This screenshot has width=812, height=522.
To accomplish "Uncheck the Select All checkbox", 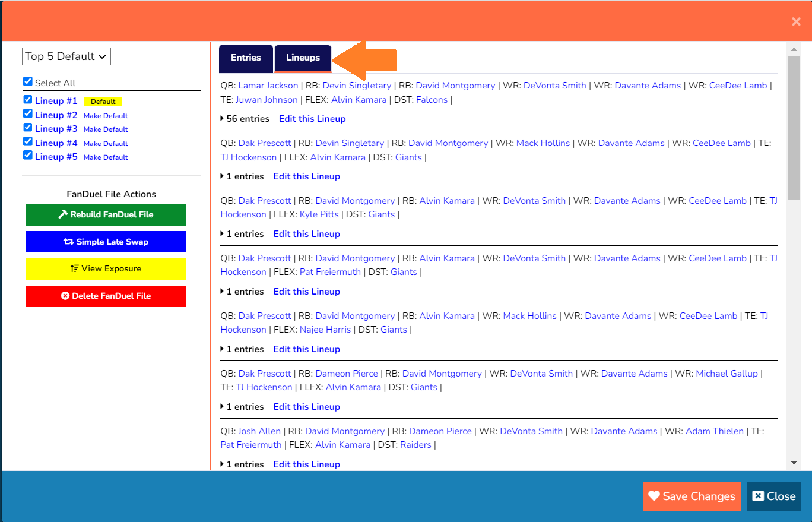I will [27, 81].
